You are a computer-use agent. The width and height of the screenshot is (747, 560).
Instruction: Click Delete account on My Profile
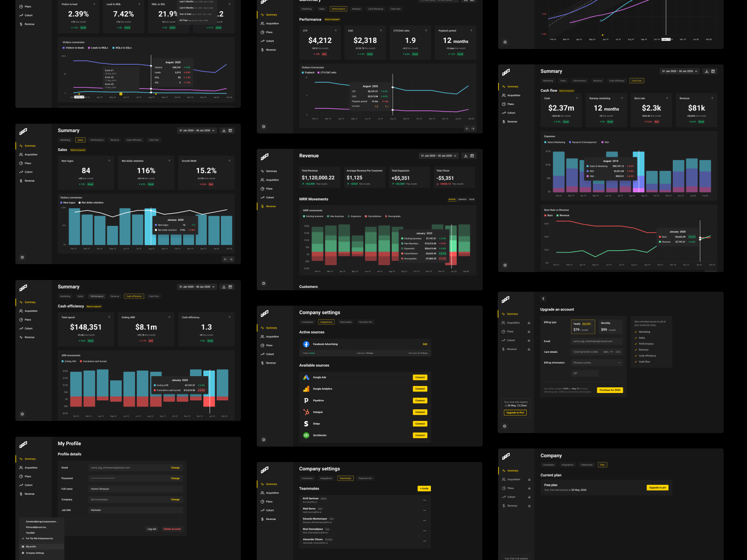[x=172, y=529]
